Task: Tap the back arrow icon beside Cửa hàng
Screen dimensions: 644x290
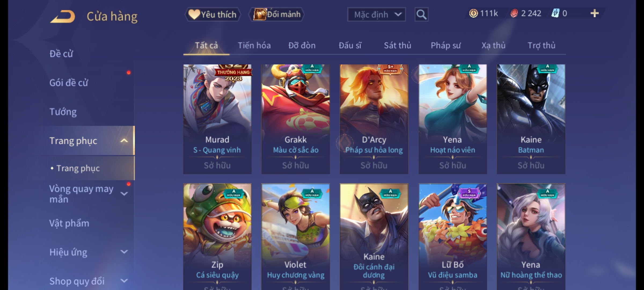Action: tap(63, 17)
